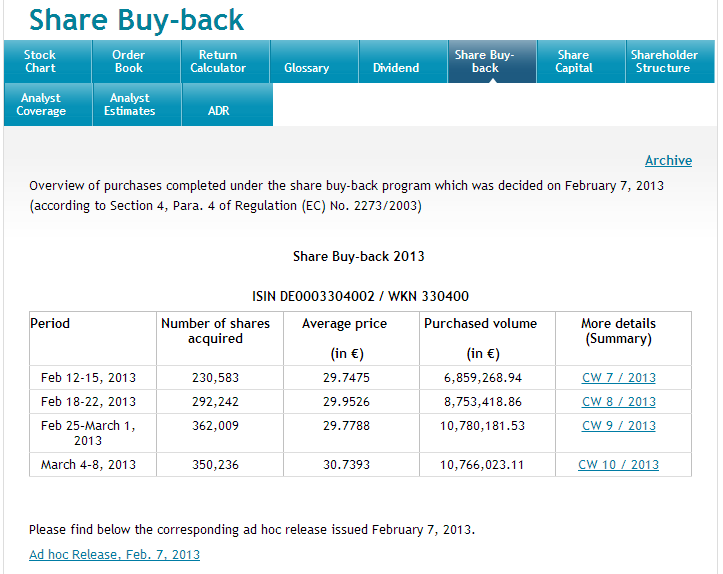
Task: Open CW 10 / 2013 details
Action: click(x=619, y=465)
